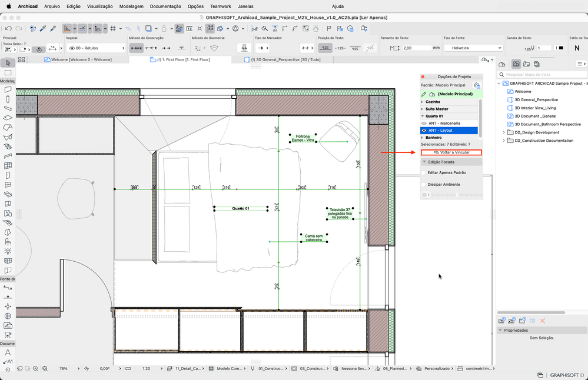This screenshot has width=588, height=380.
Task: Expand the Banheiro design option set
Action: point(422,138)
